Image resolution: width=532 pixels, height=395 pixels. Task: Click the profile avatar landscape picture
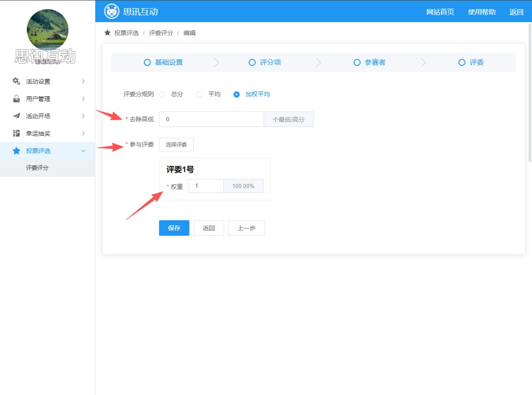pyautogui.click(x=47, y=30)
